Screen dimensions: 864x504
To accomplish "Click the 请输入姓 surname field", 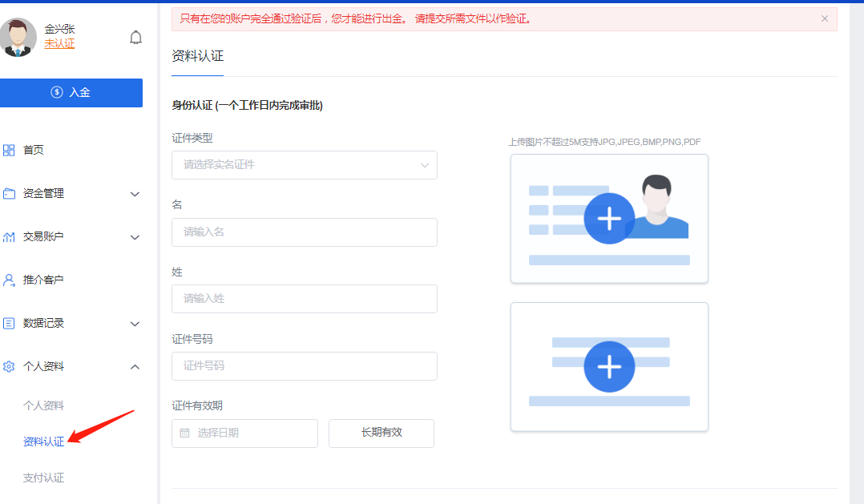I will tap(305, 299).
